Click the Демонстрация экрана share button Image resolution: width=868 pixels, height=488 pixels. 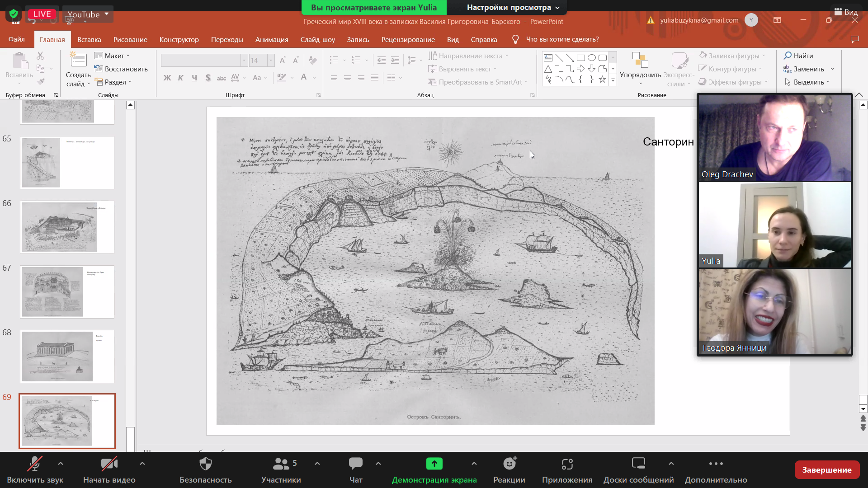(434, 470)
